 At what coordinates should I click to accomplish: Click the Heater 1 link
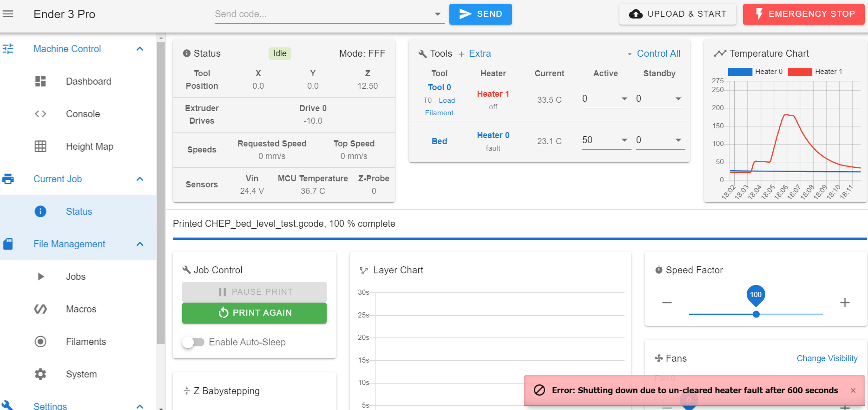[493, 94]
